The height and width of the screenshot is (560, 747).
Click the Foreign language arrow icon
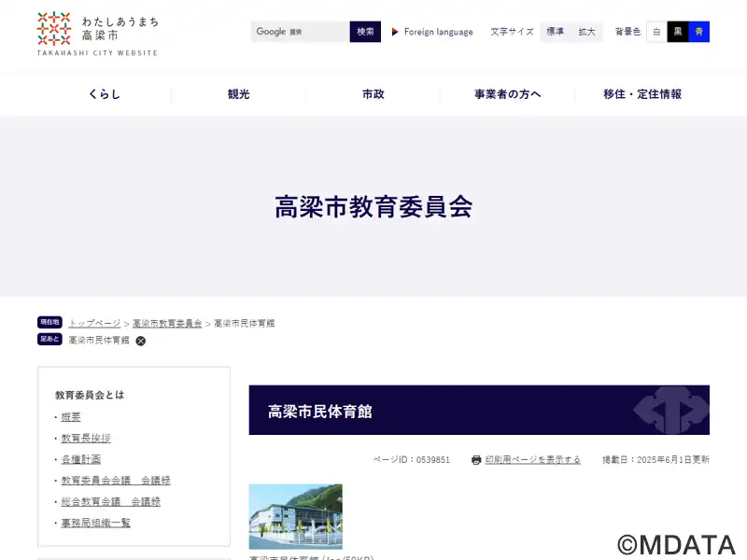click(x=395, y=32)
